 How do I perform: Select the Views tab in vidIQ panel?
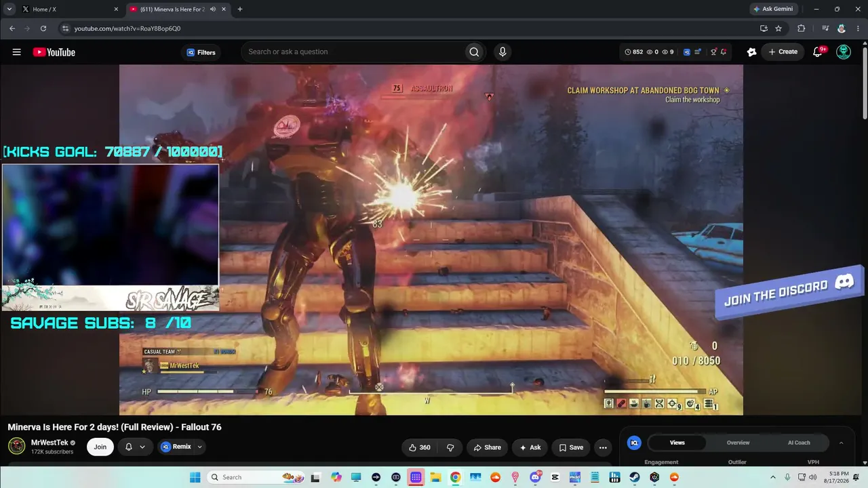677,443
